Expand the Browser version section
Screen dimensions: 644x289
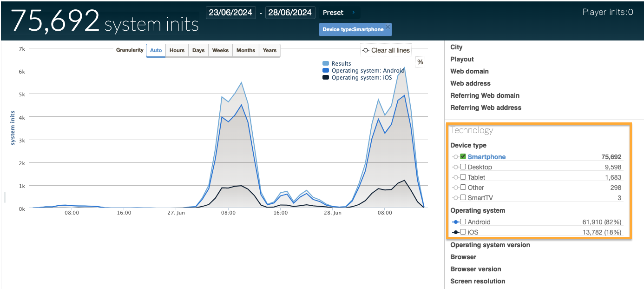476,269
